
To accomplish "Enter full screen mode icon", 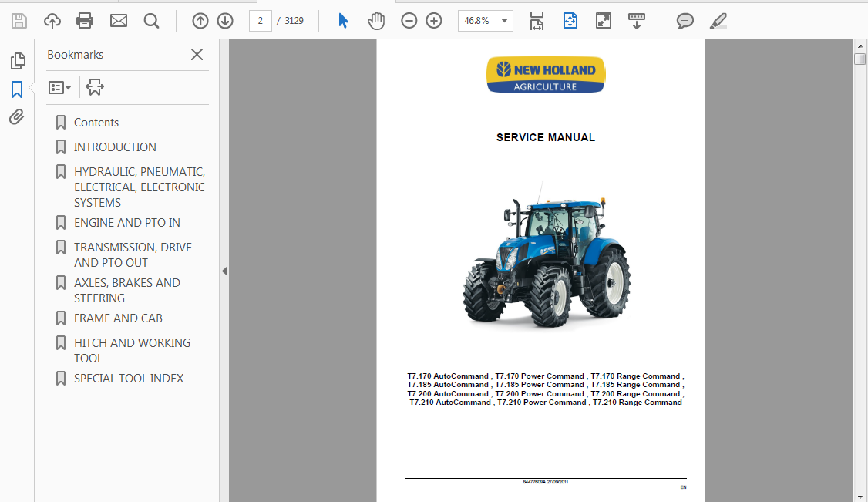I will (604, 21).
